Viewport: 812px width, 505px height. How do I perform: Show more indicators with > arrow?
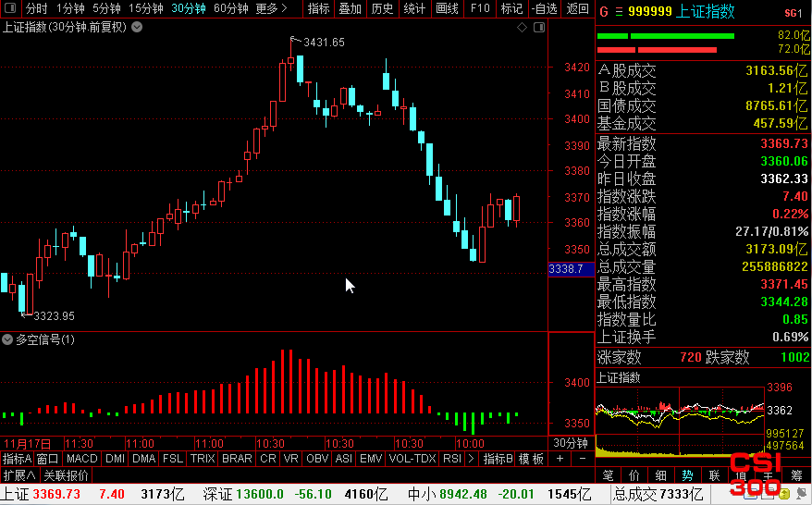click(x=471, y=459)
